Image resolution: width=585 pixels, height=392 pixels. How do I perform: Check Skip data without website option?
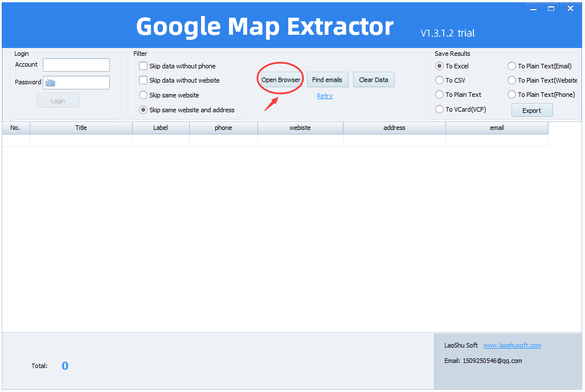coord(144,80)
